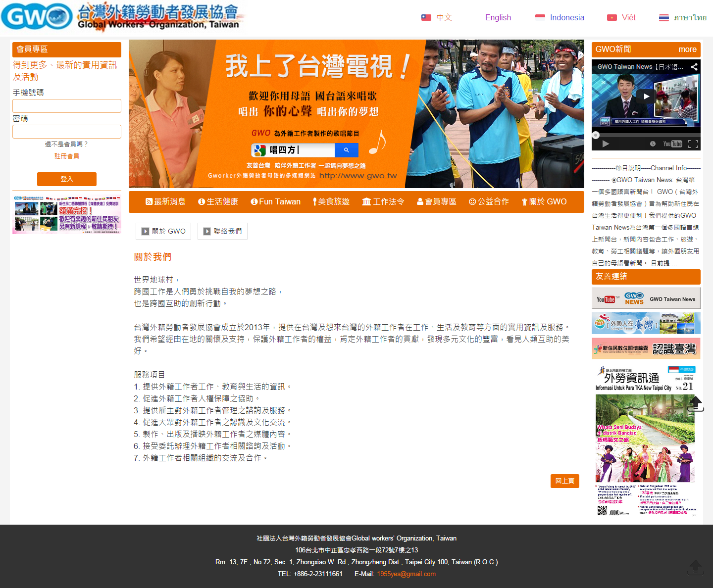Click the search magnifier in banner
The image size is (713, 588).
click(346, 150)
